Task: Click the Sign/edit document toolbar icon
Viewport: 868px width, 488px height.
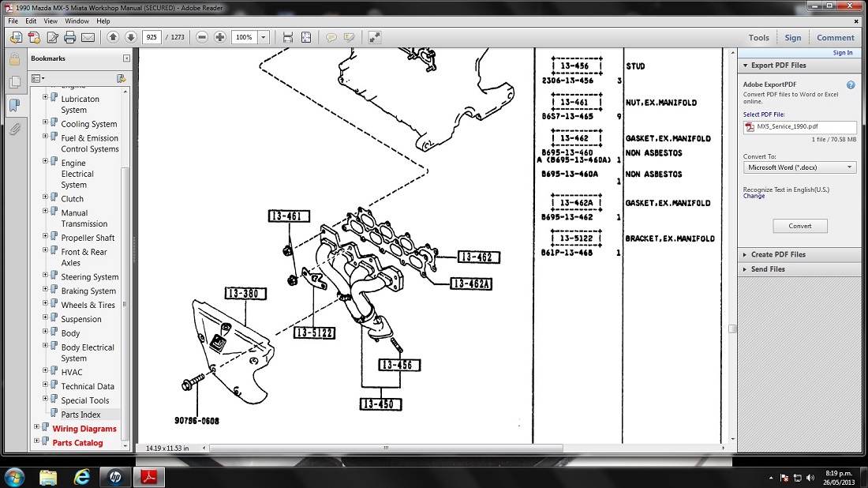Action: tap(52, 38)
